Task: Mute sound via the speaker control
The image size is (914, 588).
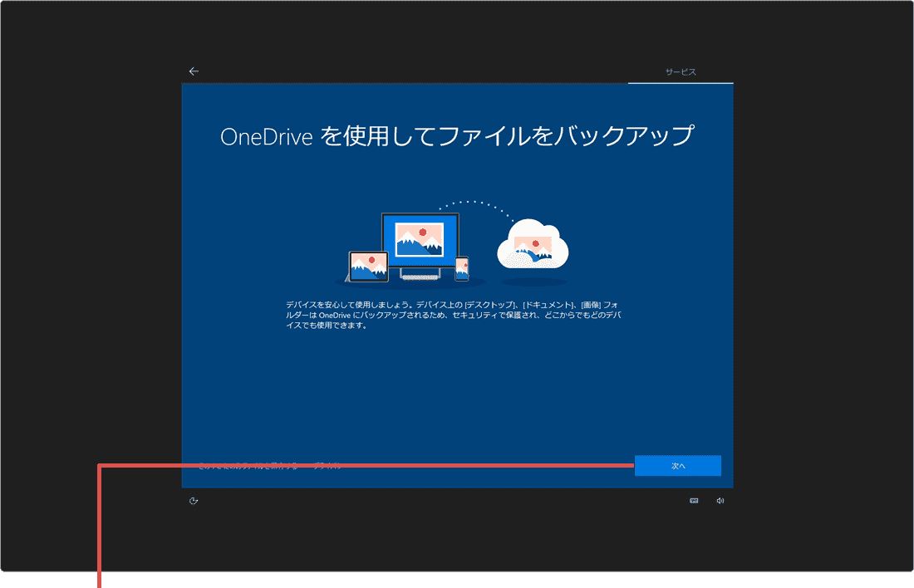Action: (720, 499)
